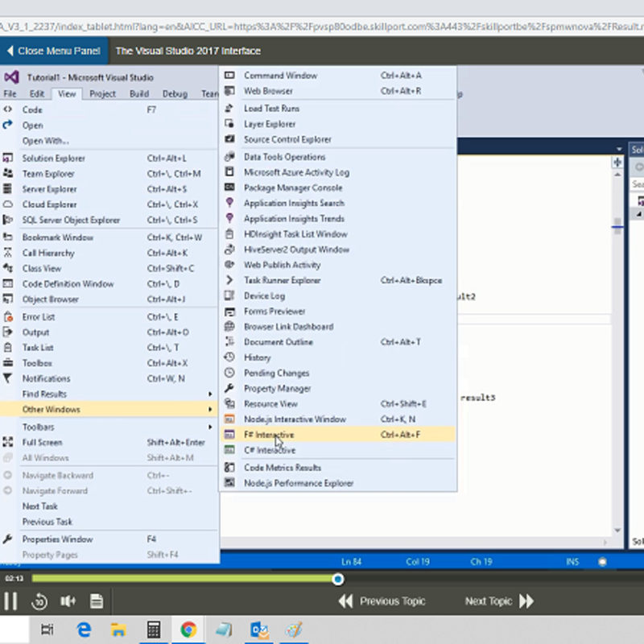Select Pending Changes menu entry
Viewport: 644px width, 644px height.
click(x=338, y=373)
